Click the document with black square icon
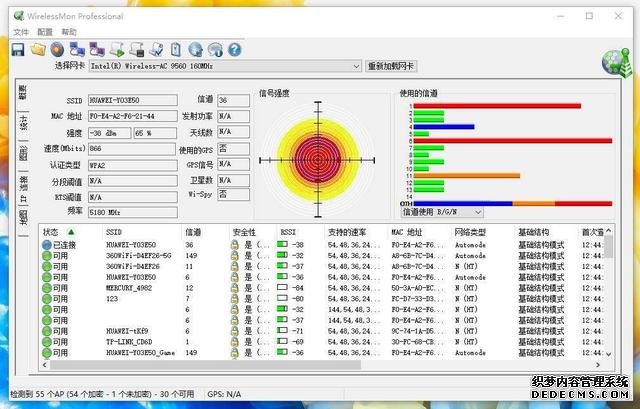 coord(137,49)
